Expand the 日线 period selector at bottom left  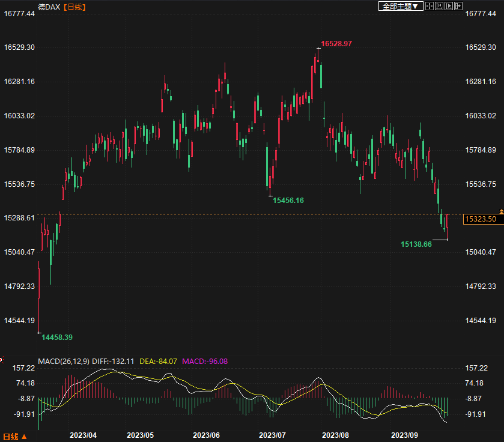pyautogui.click(x=15, y=436)
